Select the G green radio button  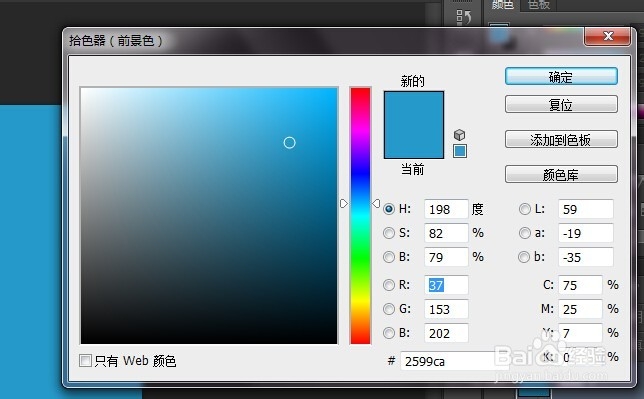click(x=389, y=309)
